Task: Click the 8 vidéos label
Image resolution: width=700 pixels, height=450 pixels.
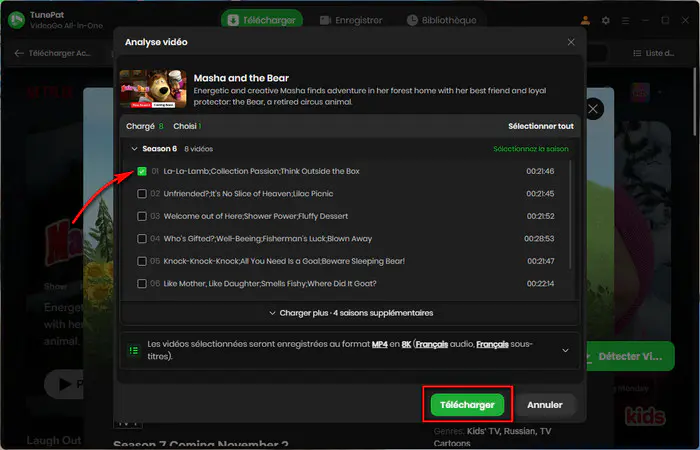Action: pyautogui.click(x=199, y=149)
